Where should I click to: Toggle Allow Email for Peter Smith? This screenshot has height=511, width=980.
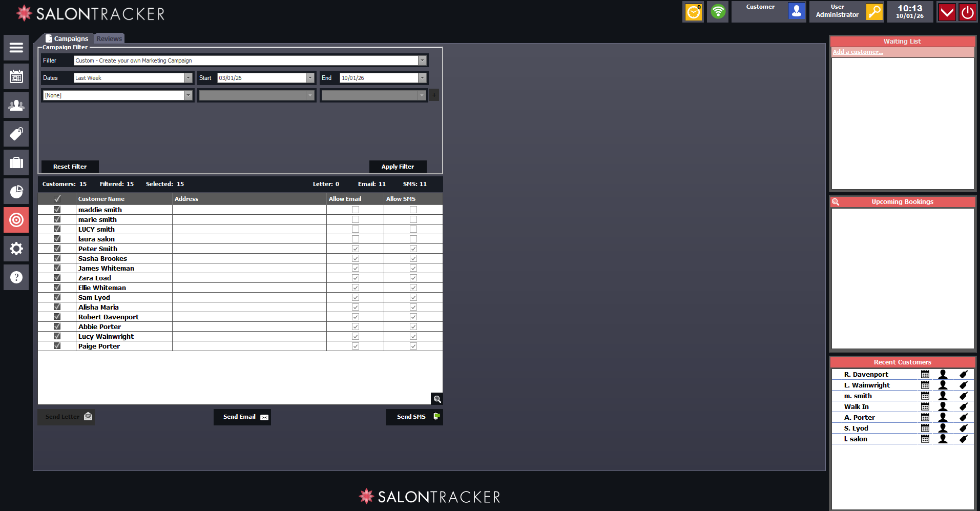tap(355, 249)
